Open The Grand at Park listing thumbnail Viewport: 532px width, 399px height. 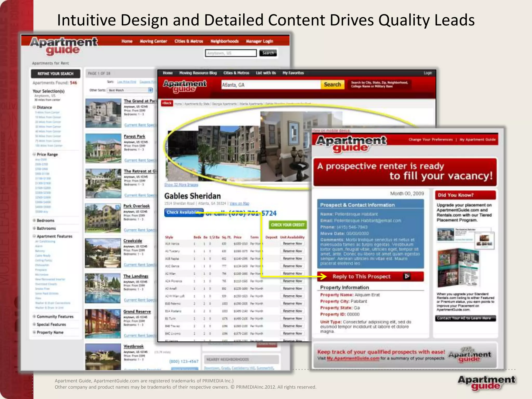(103, 113)
